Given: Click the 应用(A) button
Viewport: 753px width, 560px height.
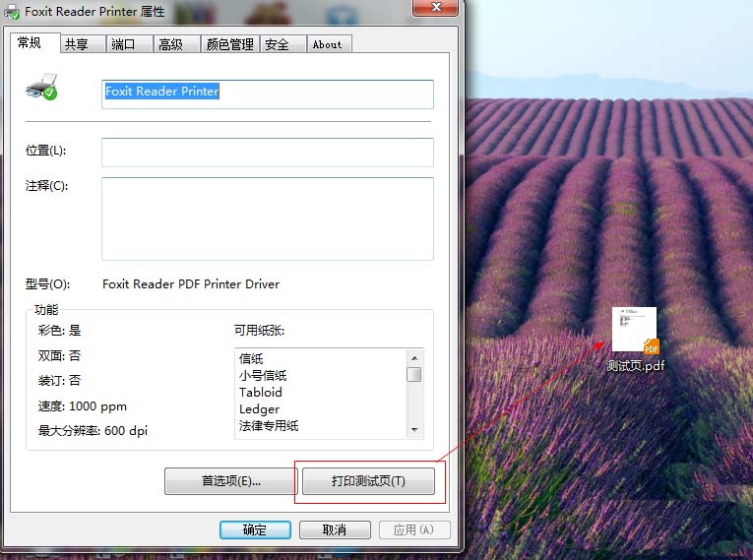Looking at the screenshot, I should [414, 529].
